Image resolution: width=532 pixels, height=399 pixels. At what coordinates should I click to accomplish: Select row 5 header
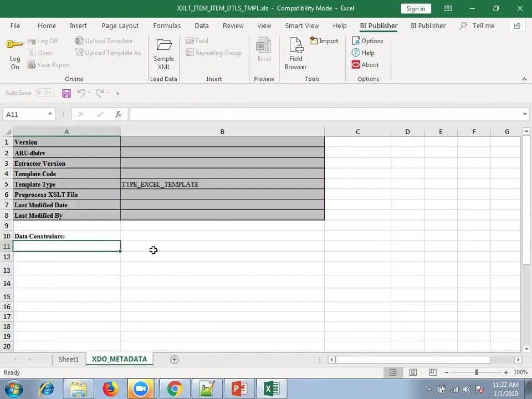(x=7, y=184)
